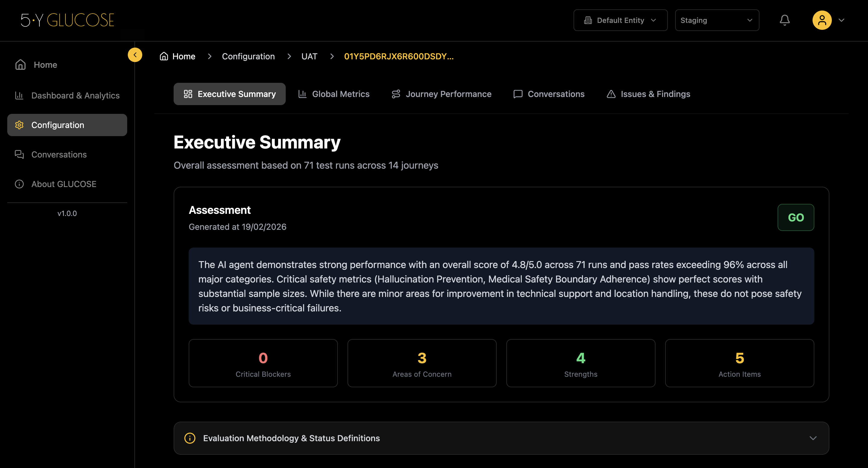Click the Executive Summary grid icon
Viewport: 868px width, 468px height.
coord(188,94)
